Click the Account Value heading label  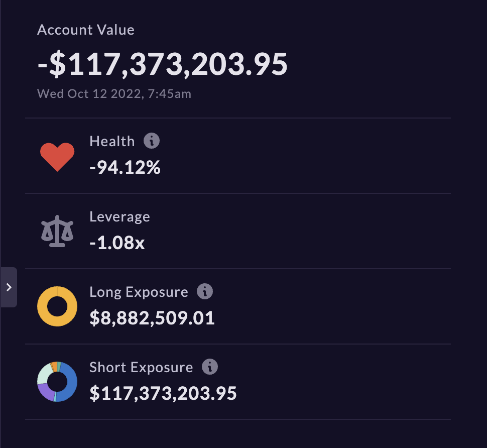(x=86, y=30)
